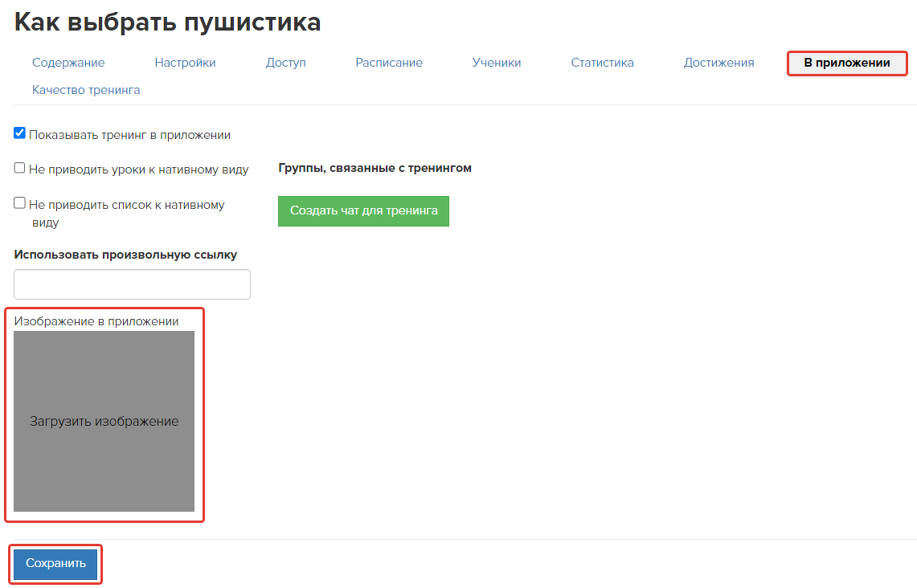This screenshot has width=917, height=588.
Task: Click the Как выбрать пушистика page title
Action: pyautogui.click(x=167, y=22)
